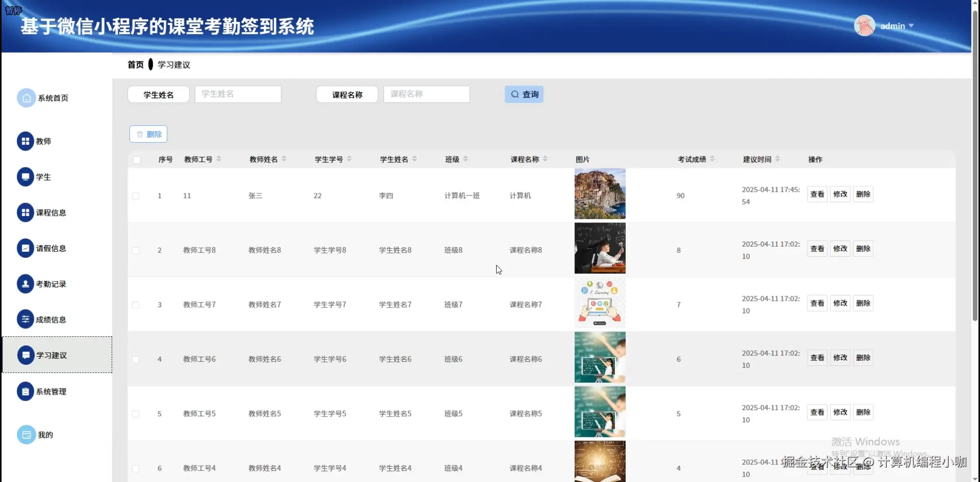Select the 考勤记录 sidebar icon
Screen dimensions: 980x482
click(x=26, y=283)
